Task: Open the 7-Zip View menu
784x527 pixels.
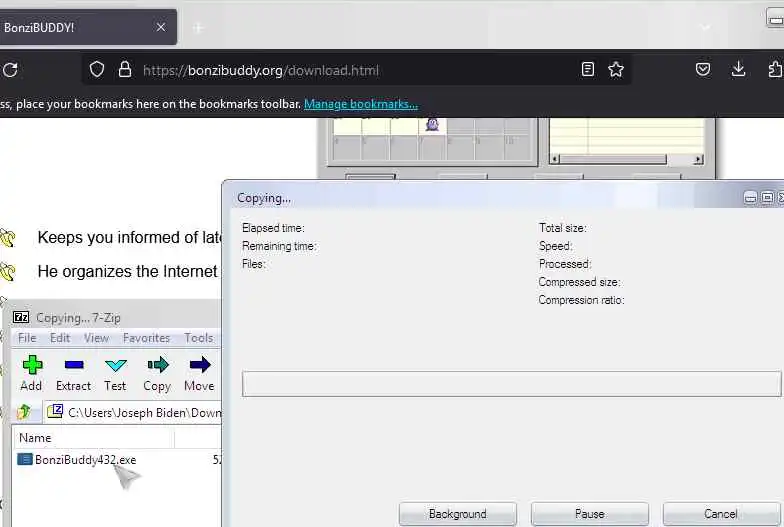Action: (x=96, y=338)
